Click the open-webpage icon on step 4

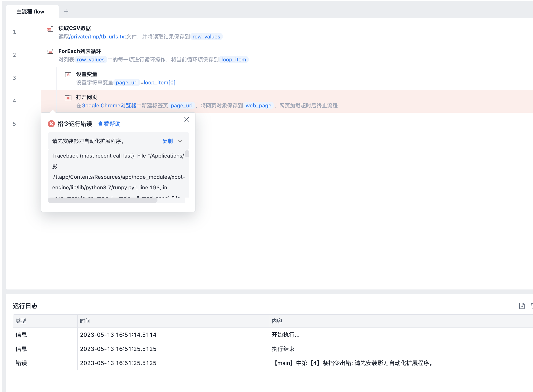[68, 97]
